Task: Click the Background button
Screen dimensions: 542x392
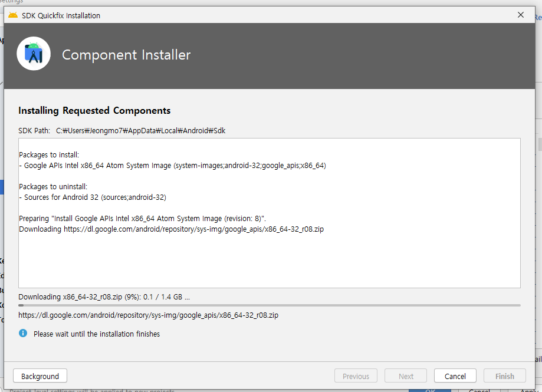Action: tap(40, 375)
